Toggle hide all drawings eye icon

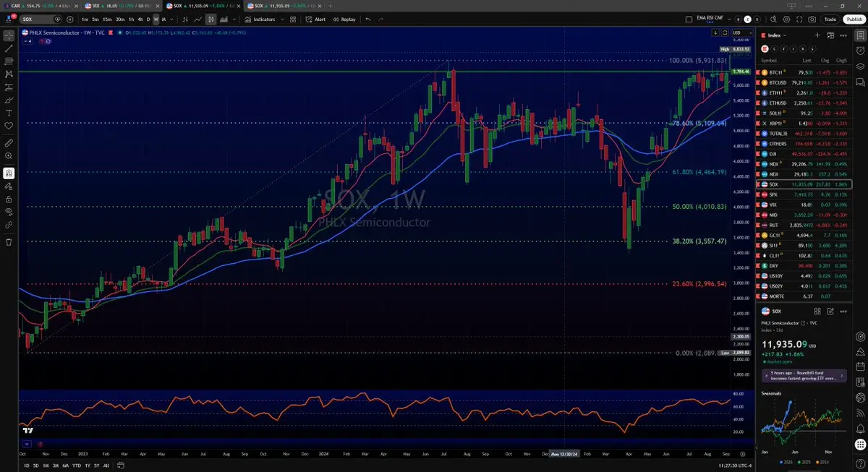[x=9, y=212]
